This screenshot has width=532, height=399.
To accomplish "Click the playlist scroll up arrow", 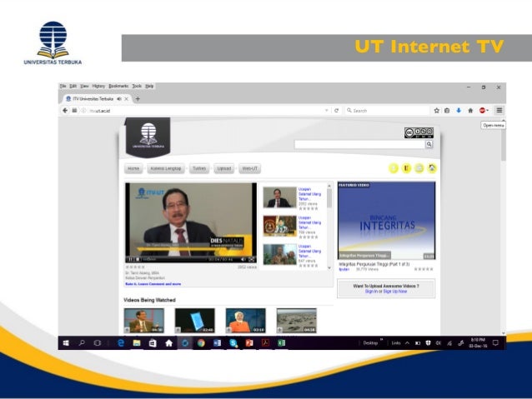I will 329,186.
